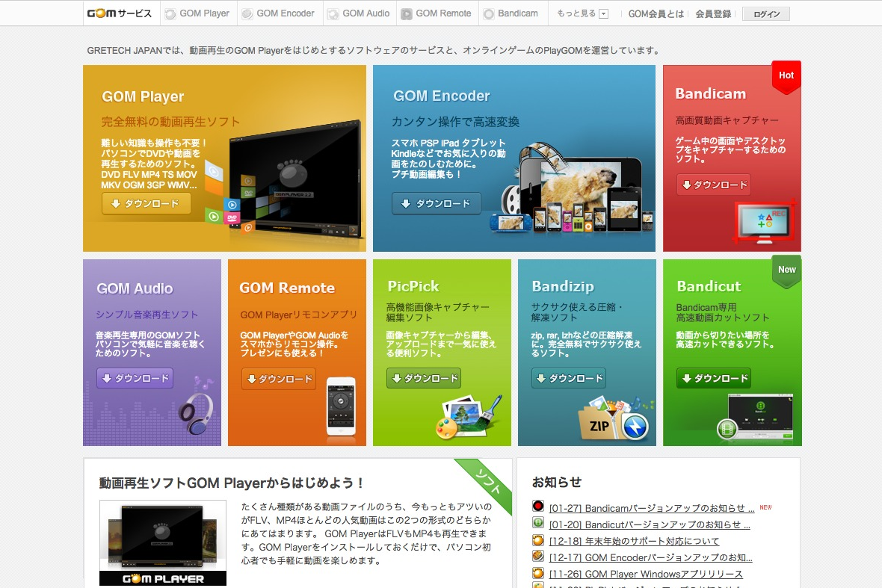Download GOM Audio from purple card
882x588 pixels.
[135, 378]
